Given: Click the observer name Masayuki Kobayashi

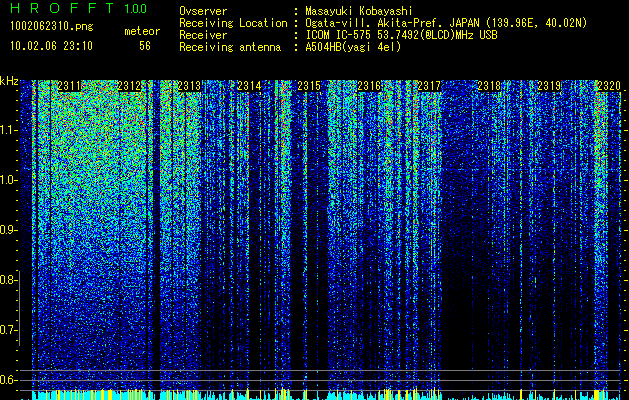Looking at the screenshot, I should pos(359,11).
